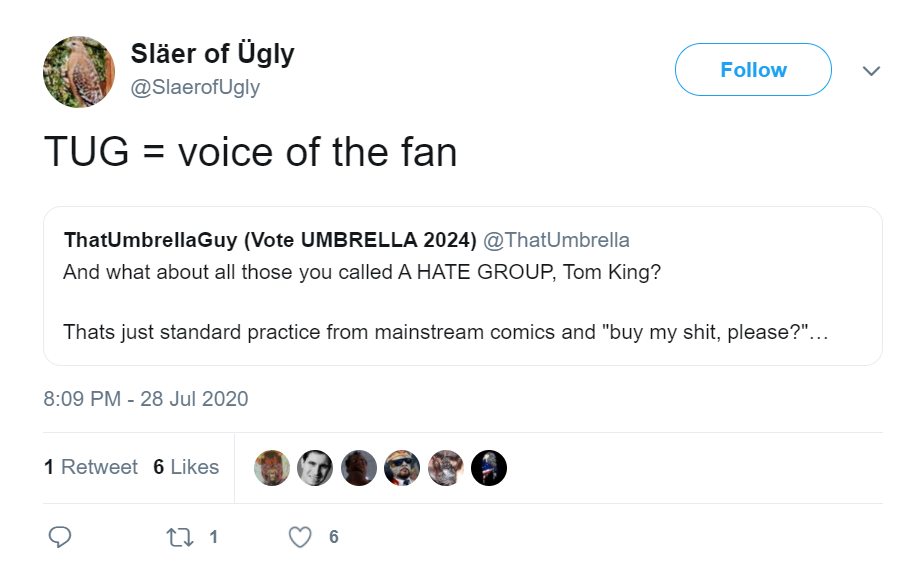Open the sunglasses-wearing liker avatar
Image resolution: width=918 pixels, height=580 pixels.
point(402,468)
